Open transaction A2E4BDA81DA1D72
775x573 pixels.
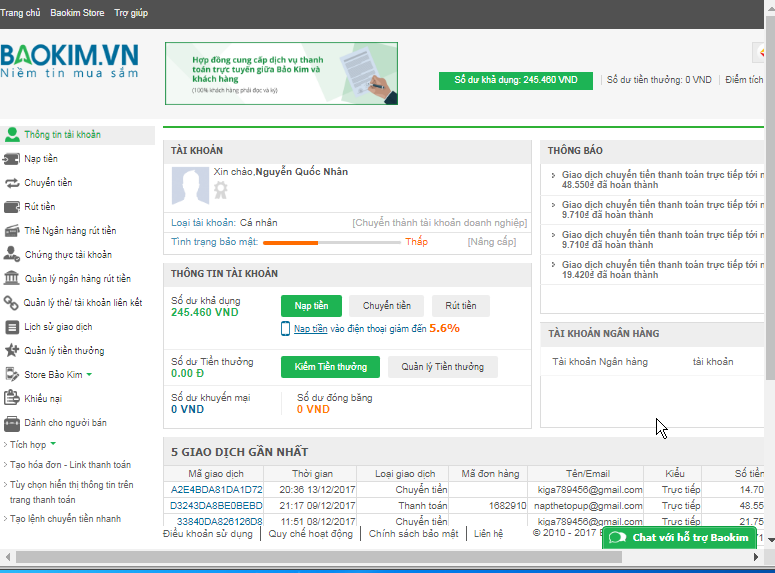[216, 489]
